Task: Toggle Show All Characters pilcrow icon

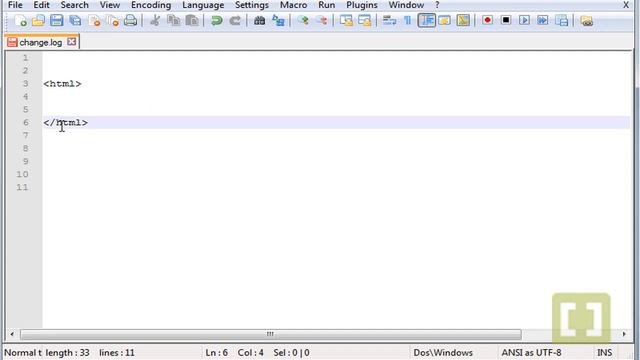Action: coord(407,20)
